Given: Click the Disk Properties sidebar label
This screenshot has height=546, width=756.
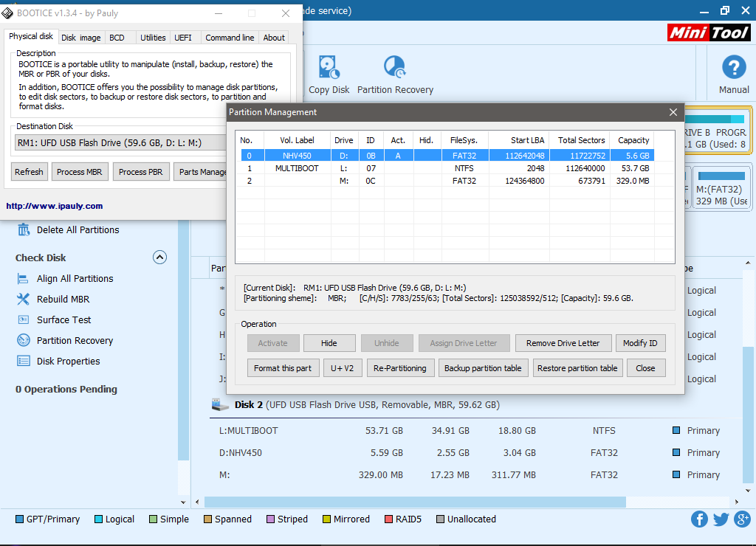Looking at the screenshot, I should (69, 362).
